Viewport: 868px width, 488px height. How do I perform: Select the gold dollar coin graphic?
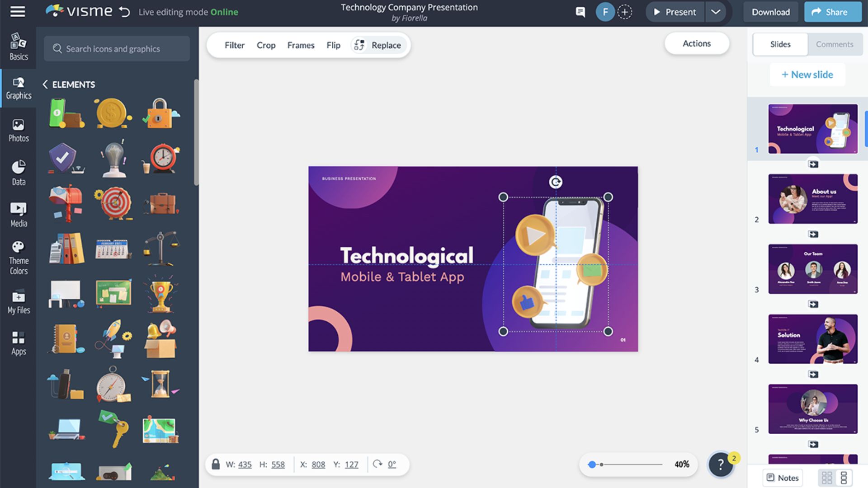point(113,113)
